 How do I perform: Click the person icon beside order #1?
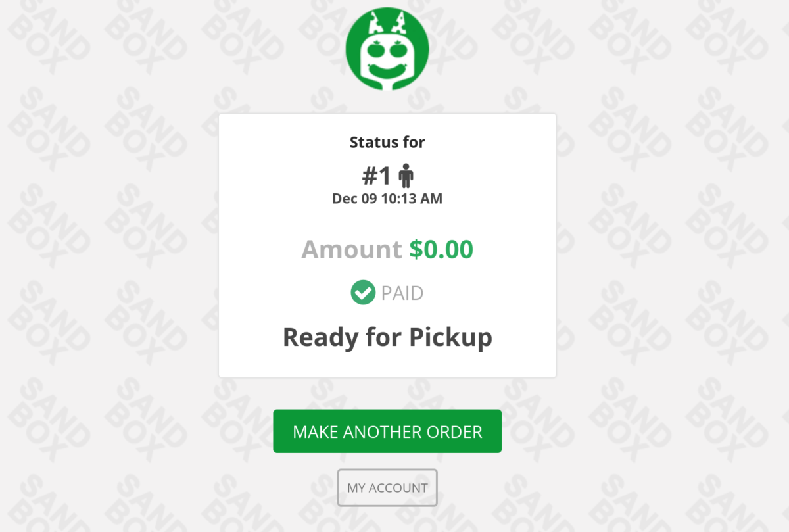pos(406,176)
